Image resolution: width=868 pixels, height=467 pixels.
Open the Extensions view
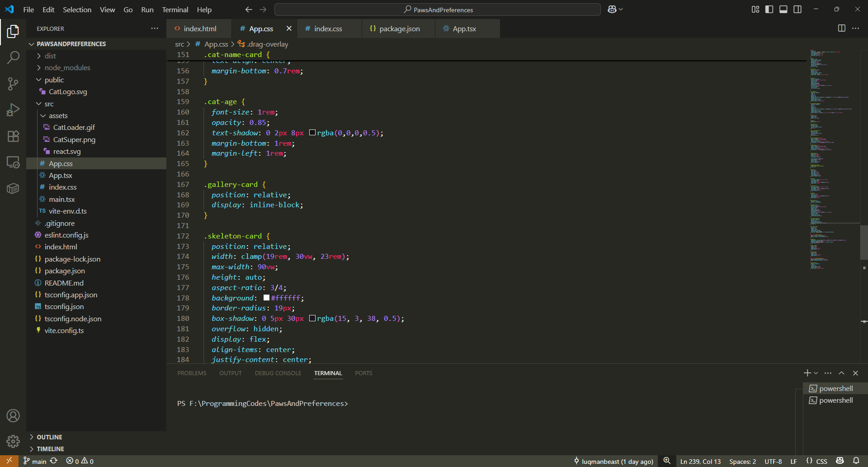13,136
